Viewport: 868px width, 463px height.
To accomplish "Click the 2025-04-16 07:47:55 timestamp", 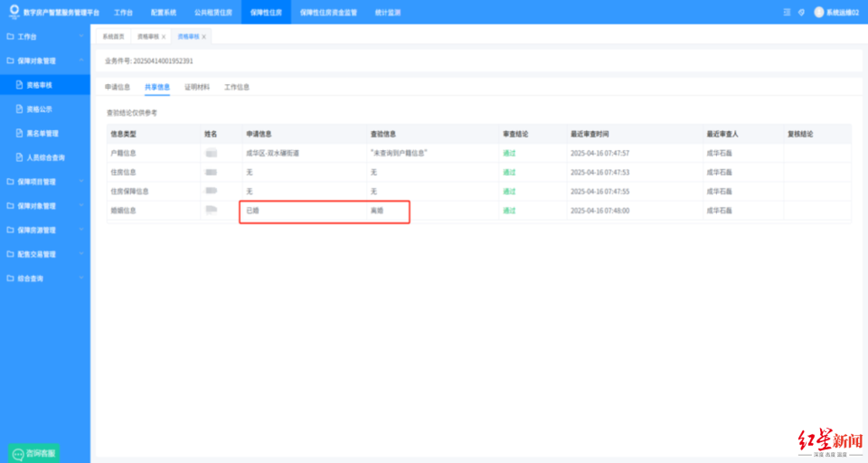I will pos(600,192).
